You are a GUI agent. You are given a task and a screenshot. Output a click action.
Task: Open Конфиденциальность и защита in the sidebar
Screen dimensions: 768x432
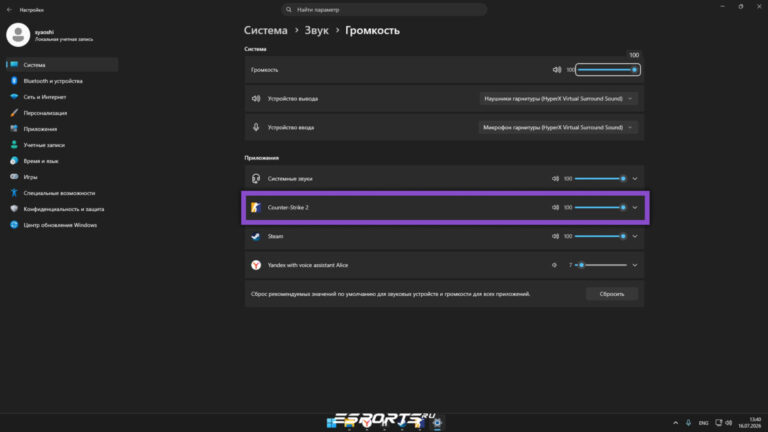coord(62,209)
